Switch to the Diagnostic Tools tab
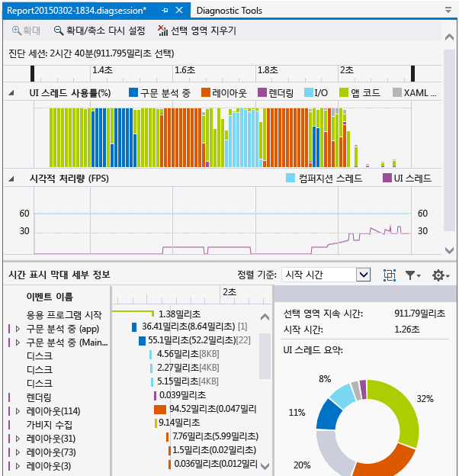This screenshot has height=476, width=459. click(229, 11)
